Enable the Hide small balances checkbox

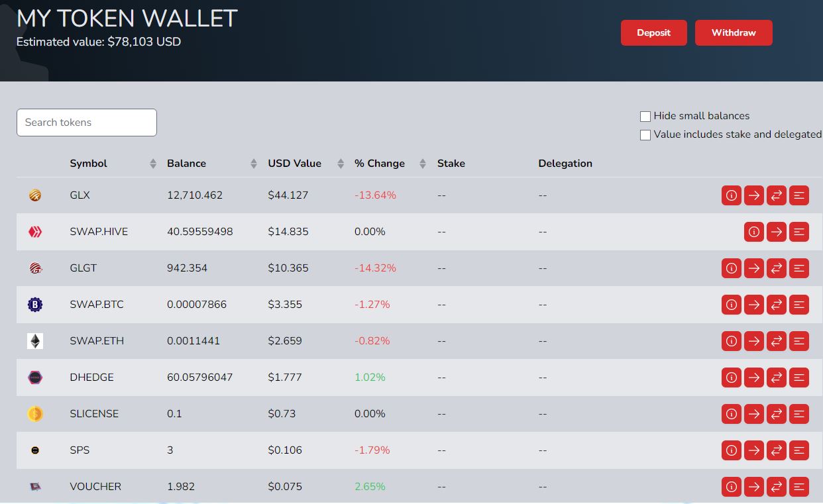645,117
